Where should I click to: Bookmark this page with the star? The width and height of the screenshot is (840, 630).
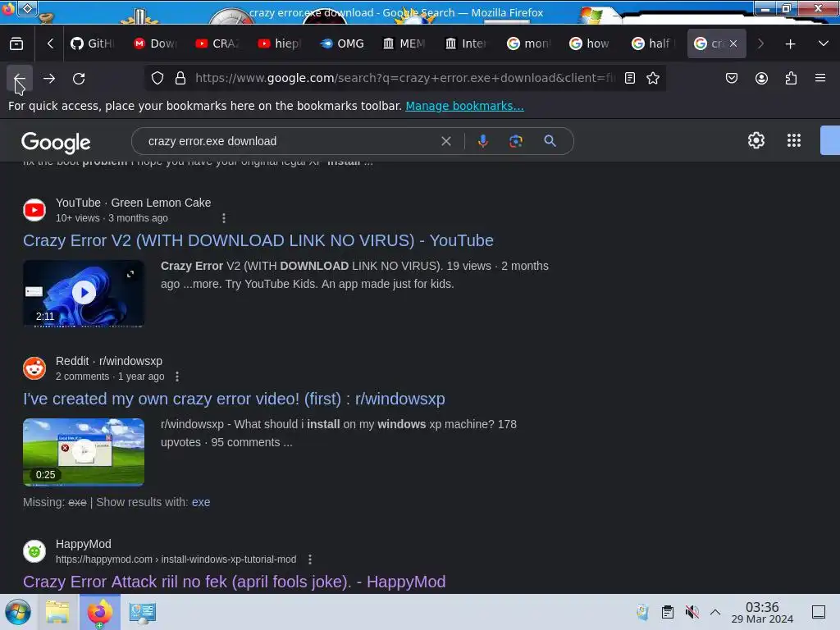[652, 78]
